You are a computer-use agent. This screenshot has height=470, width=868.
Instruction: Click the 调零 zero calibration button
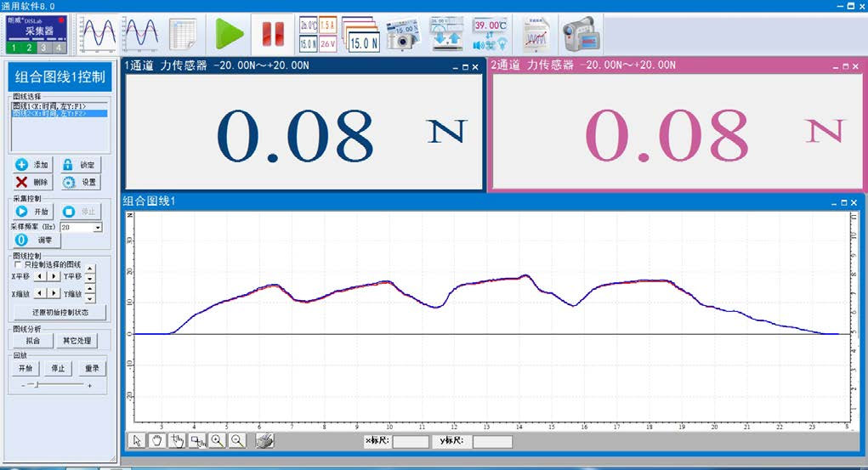36,241
